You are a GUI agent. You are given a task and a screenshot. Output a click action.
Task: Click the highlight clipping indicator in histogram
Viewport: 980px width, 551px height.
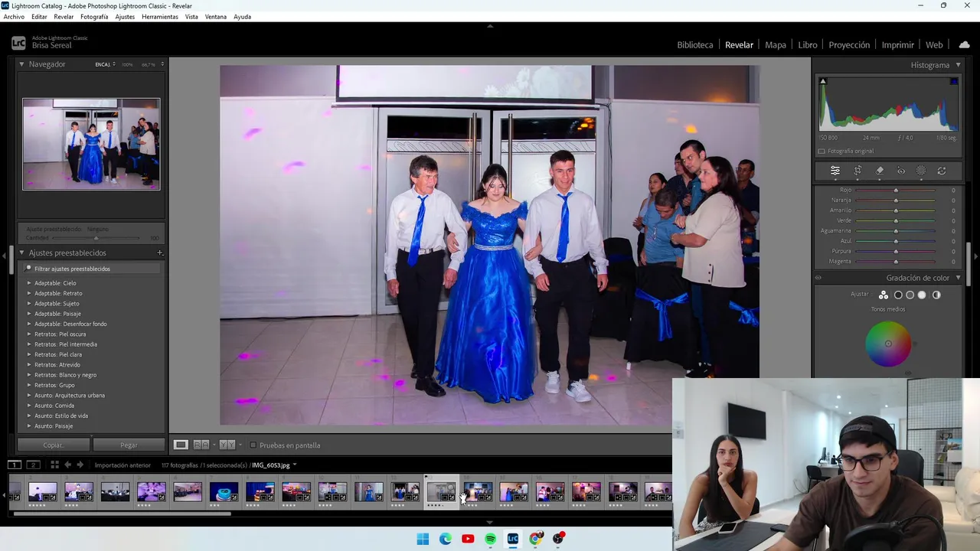coord(954,81)
